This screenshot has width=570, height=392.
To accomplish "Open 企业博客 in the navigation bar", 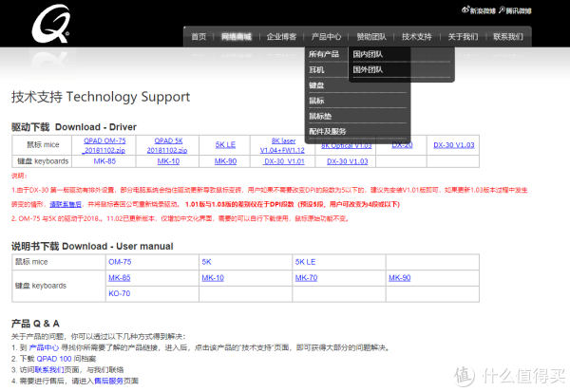I will click(x=281, y=36).
